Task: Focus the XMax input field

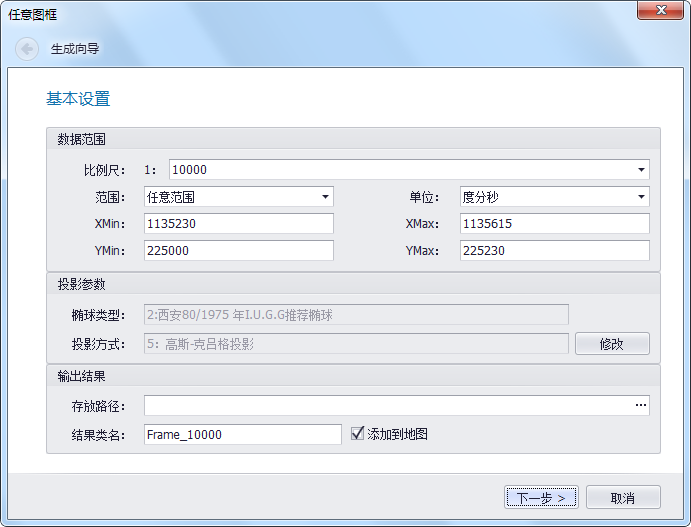Action: tap(554, 224)
